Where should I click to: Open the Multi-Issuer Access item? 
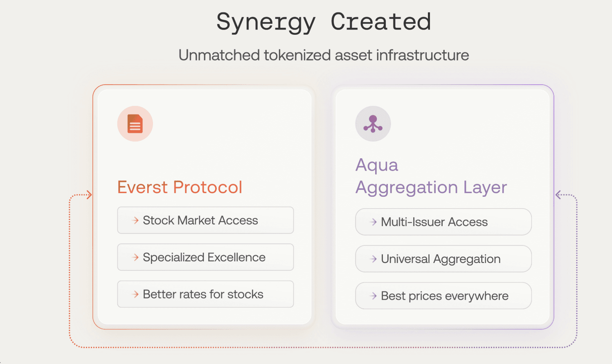[x=443, y=222]
